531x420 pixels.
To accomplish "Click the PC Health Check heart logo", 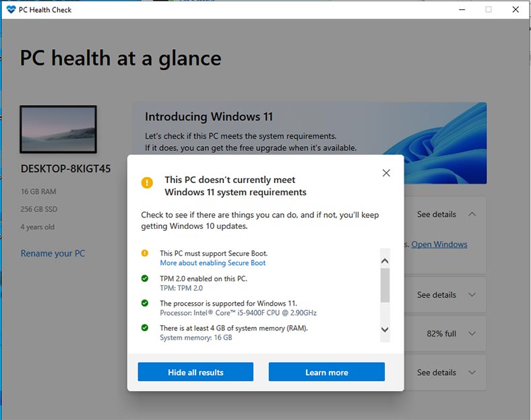I will [11, 9].
